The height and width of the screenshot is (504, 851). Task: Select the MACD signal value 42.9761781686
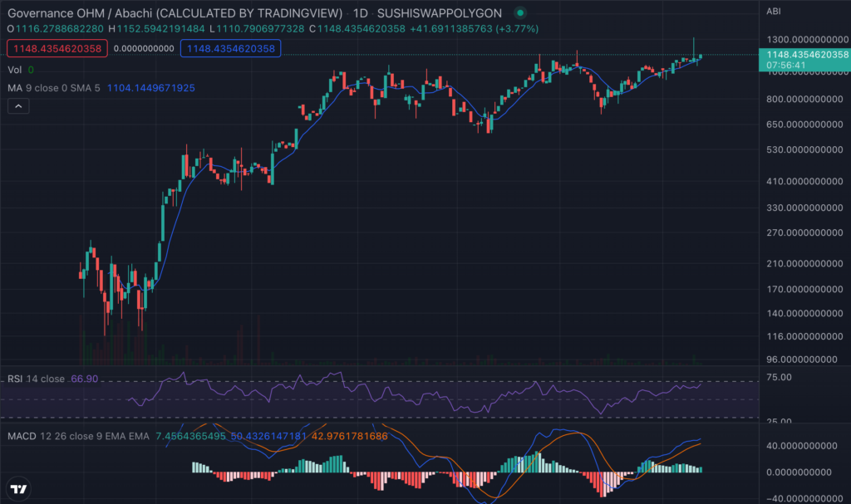coord(350,436)
